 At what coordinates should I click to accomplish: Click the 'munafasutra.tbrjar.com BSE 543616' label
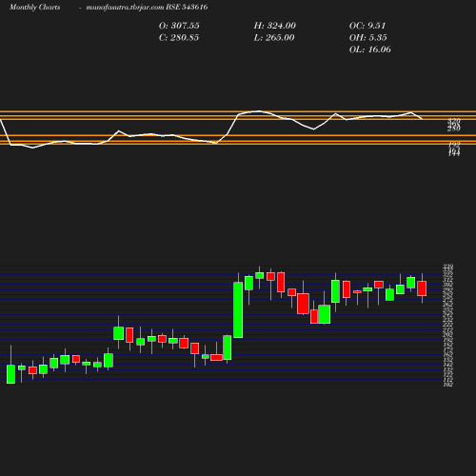point(147,7)
